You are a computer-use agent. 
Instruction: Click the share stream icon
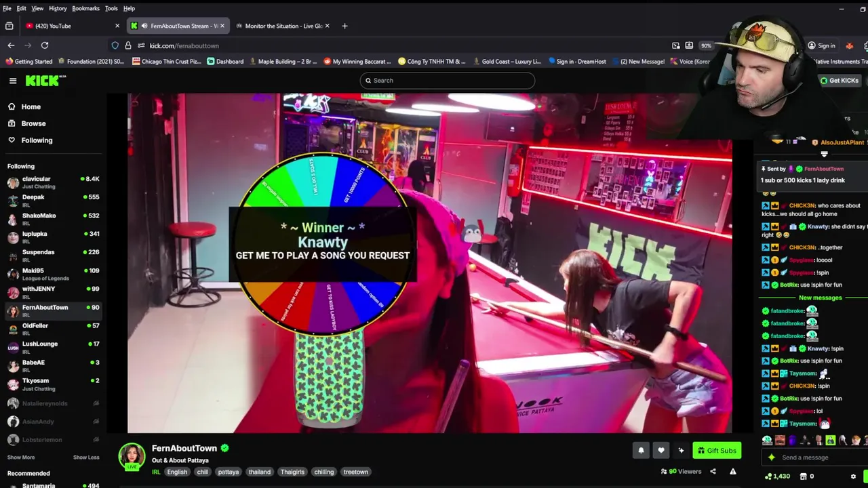(x=713, y=472)
